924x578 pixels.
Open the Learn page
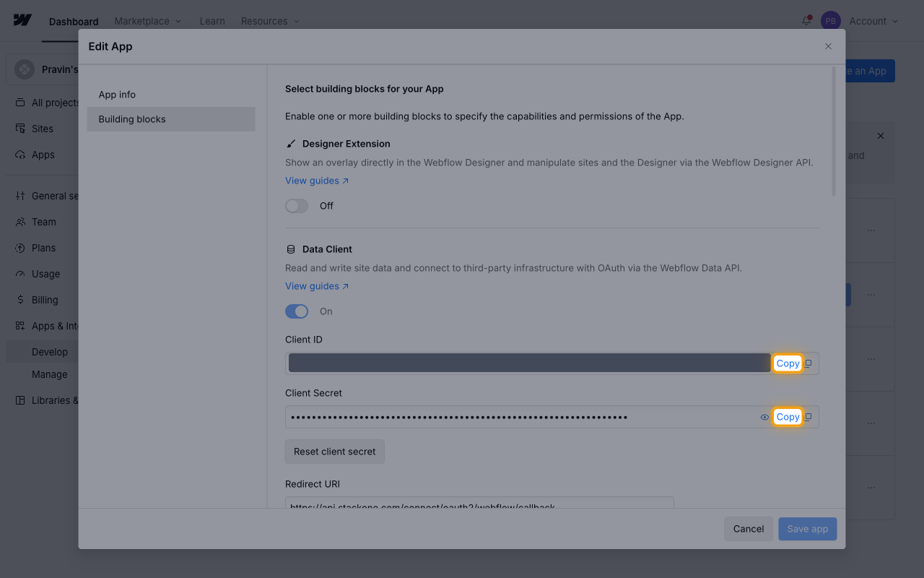(x=212, y=21)
